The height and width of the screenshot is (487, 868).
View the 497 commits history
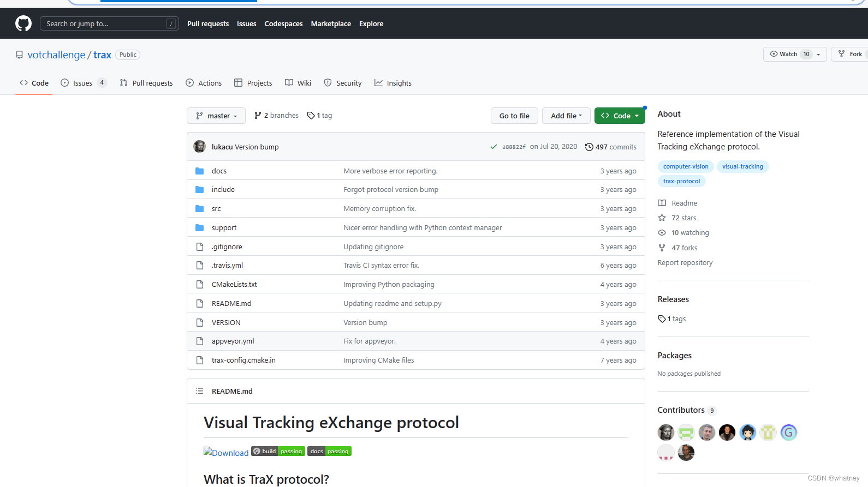point(611,147)
